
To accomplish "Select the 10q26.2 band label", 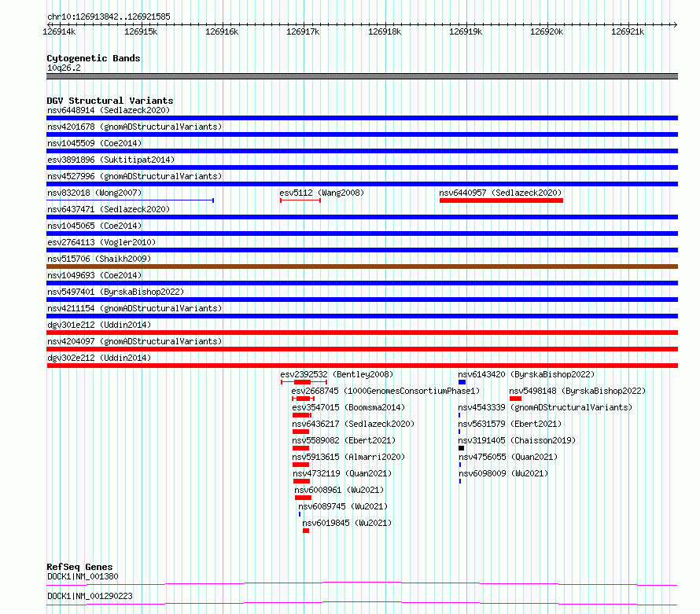I will pos(64,68).
